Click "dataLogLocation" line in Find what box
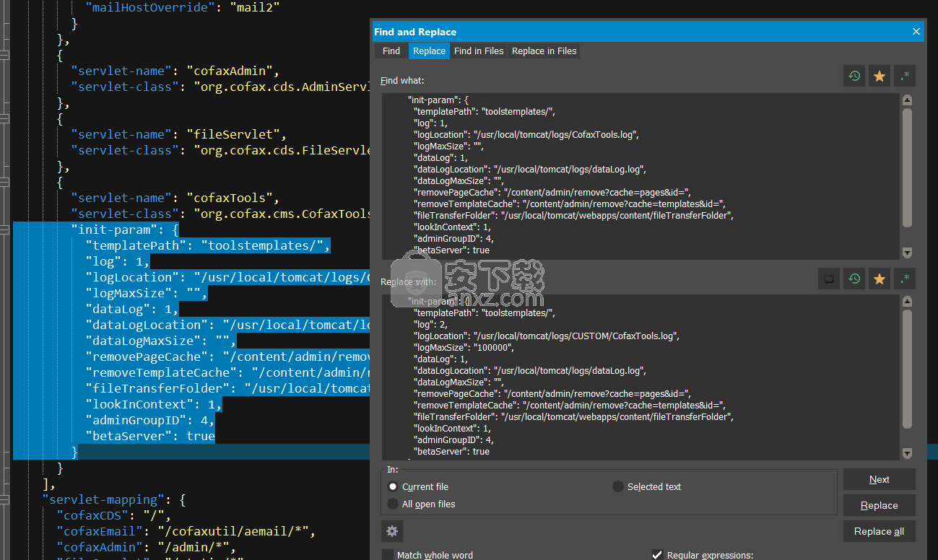 point(529,170)
